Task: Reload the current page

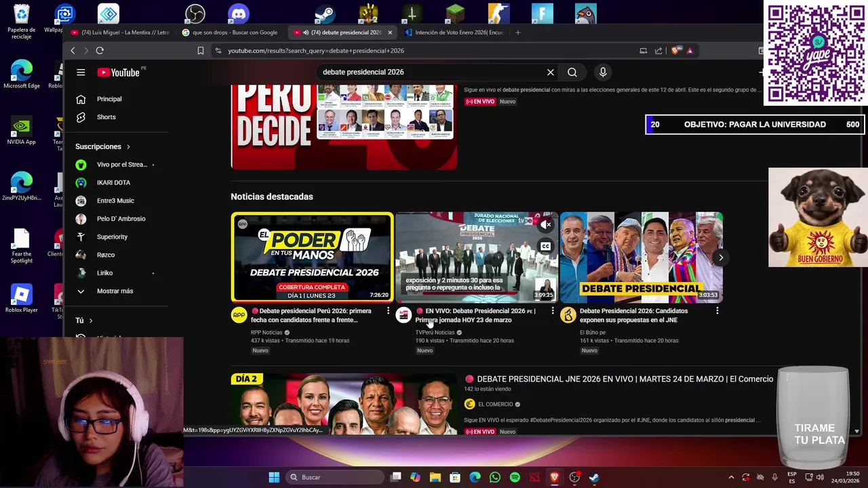Action: 100,51
